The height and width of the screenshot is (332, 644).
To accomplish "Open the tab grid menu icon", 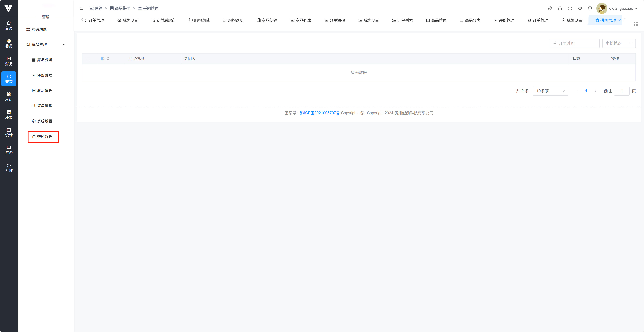I will coord(635,24).
